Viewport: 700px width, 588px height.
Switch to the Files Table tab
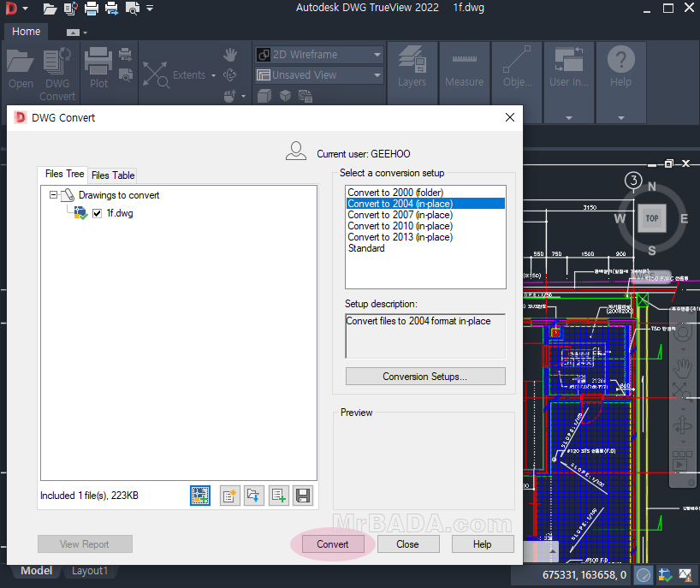112,175
